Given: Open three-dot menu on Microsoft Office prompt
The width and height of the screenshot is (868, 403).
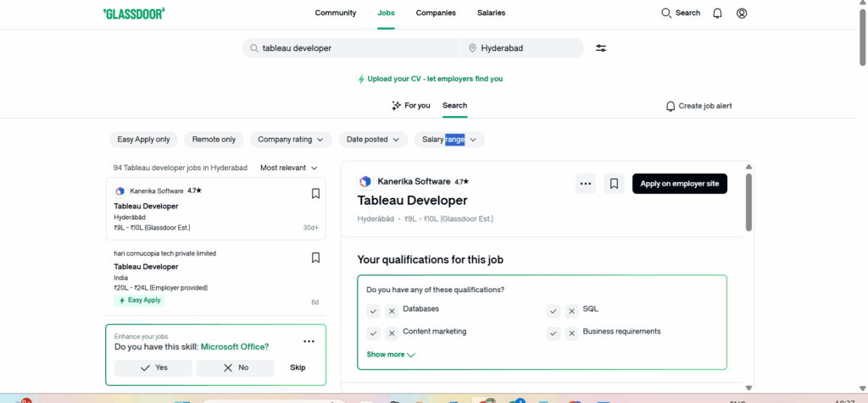Looking at the screenshot, I should point(309,342).
